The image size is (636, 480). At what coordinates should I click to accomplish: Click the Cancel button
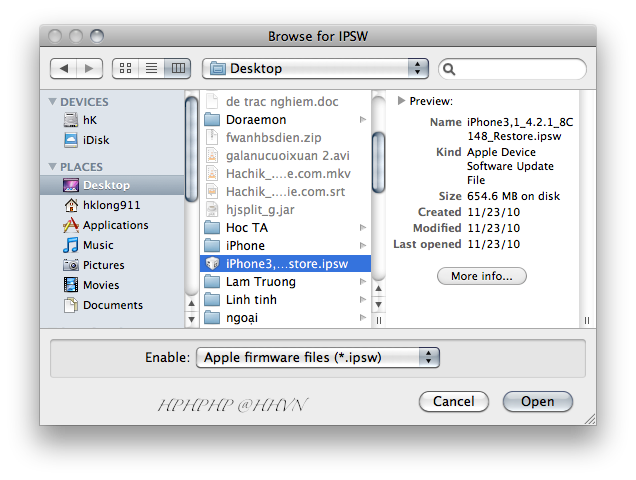coord(453,402)
